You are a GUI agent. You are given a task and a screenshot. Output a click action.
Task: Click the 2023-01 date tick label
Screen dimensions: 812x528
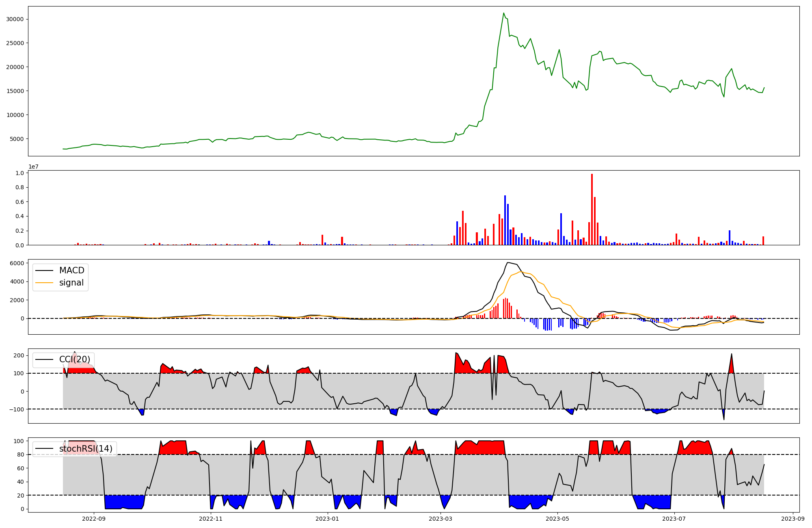click(327, 519)
